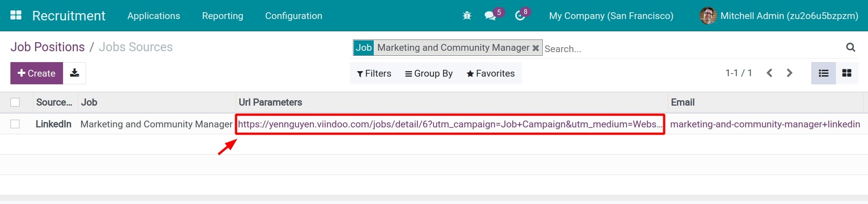868x204 pixels.
Task: Go to next page arrow
Action: (x=790, y=73)
